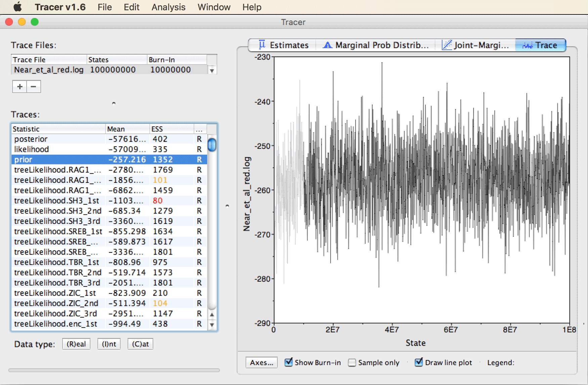Image resolution: width=588 pixels, height=385 pixels.
Task: Click the traces list scrollbar thumb
Action: pyautogui.click(x=212, y=145)
